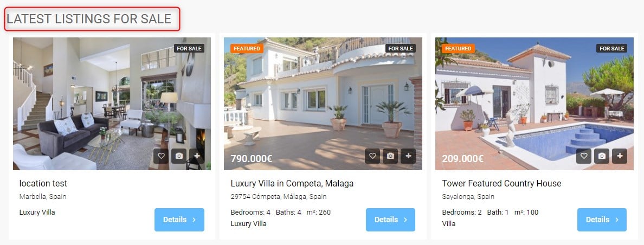
Task: Click the 790.000€ white villa photo
Action: 323,104
